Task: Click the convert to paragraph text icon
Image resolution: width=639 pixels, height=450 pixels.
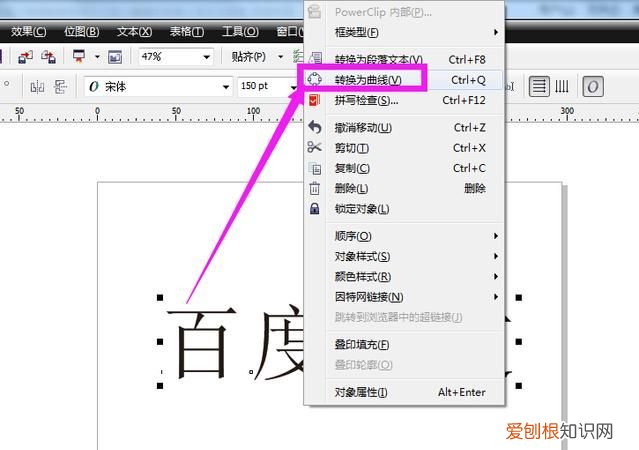Action: [315, 58]
